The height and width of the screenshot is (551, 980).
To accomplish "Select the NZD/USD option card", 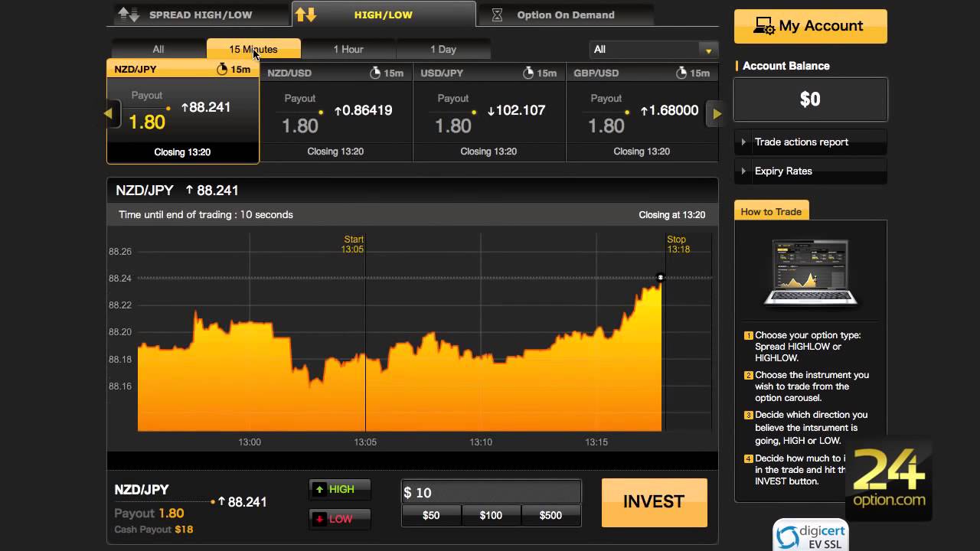I will pyautogui.click(x=336, y=112).
